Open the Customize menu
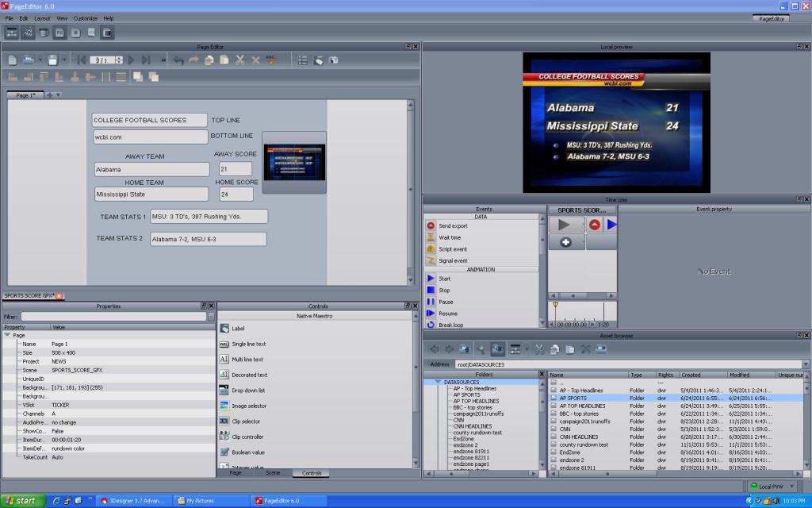The image size is (812, 508). (85, 17)
